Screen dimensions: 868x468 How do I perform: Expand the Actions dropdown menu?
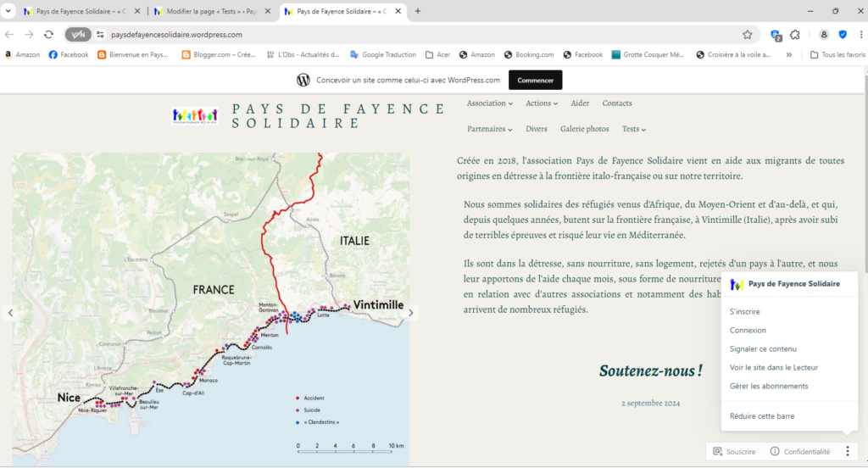pos(541,103)
